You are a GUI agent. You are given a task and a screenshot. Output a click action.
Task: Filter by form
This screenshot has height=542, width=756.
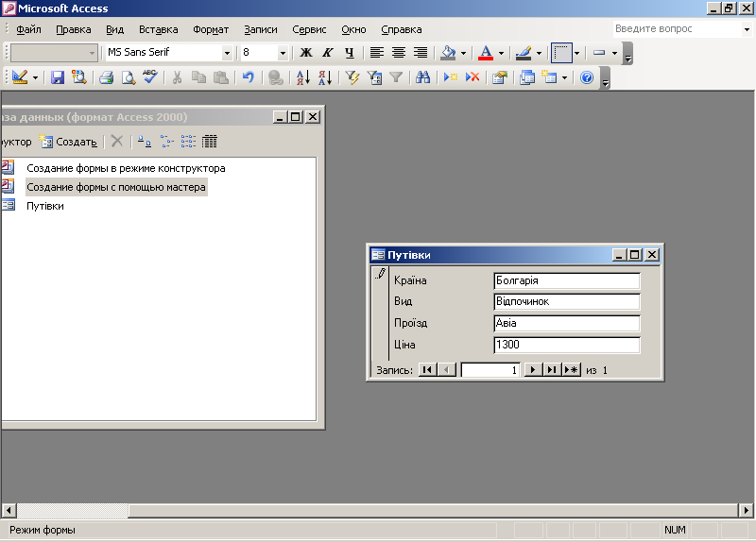click(x=374, y=77)
